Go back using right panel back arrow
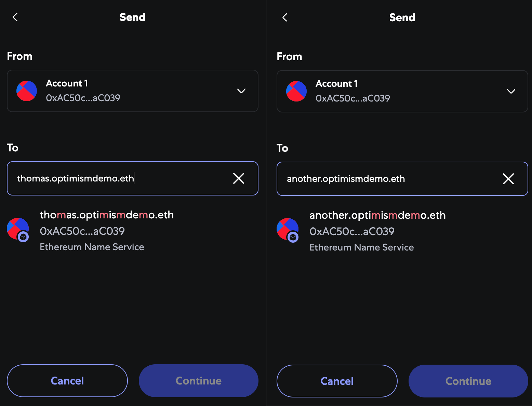Screen dimensions: 532x406 pyautogui.click(x=285, y=17)
